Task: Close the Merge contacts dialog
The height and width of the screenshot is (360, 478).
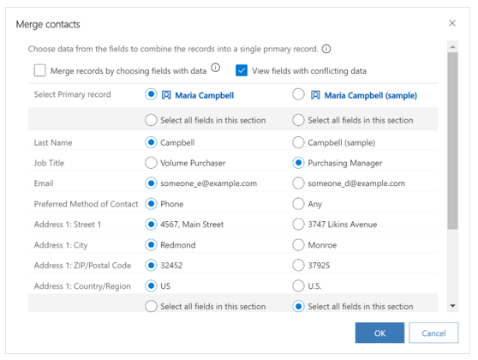Action: (452, 23)
